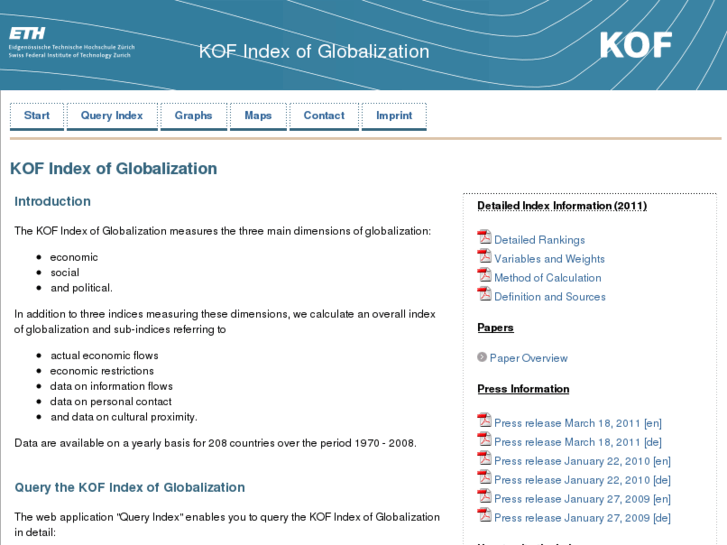Screen dimensions: 727x545
Task: Open PDF icon for January 27, 2009 [de]
Action: 485,515
